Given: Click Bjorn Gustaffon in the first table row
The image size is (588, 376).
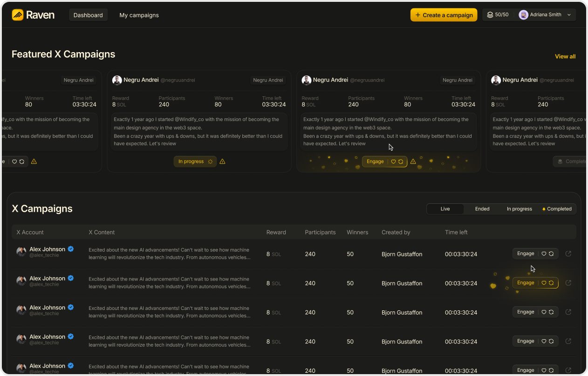Looking at the screenshot, I should coord(402,254).
